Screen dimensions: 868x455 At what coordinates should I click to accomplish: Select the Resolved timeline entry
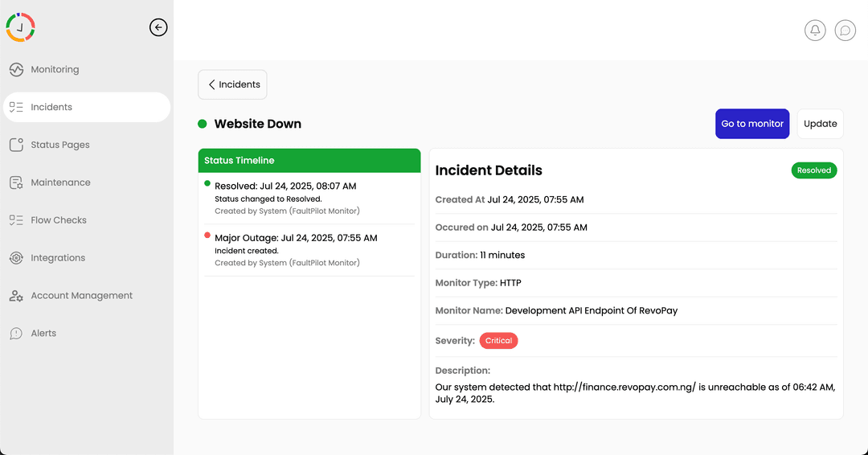[309, 199]
